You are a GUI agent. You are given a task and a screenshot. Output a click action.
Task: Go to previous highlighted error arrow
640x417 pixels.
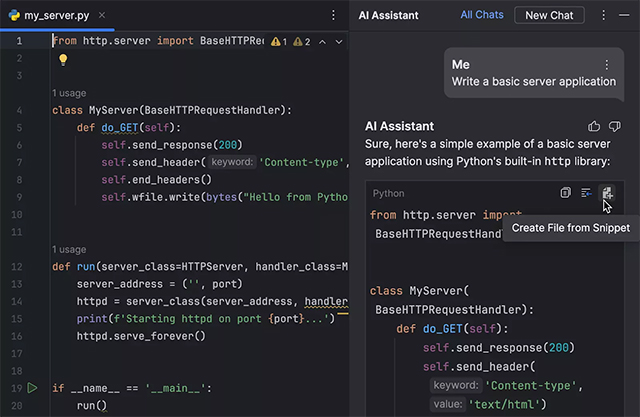click(x=324, y=42)
